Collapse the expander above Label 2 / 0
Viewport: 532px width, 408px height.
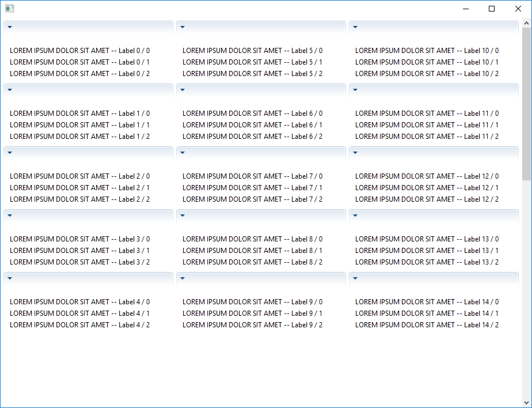(10, 153)
